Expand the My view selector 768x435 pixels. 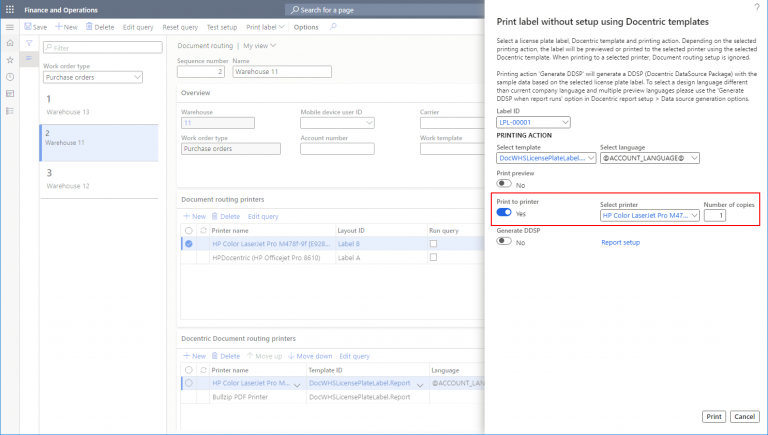click(260, 46)
